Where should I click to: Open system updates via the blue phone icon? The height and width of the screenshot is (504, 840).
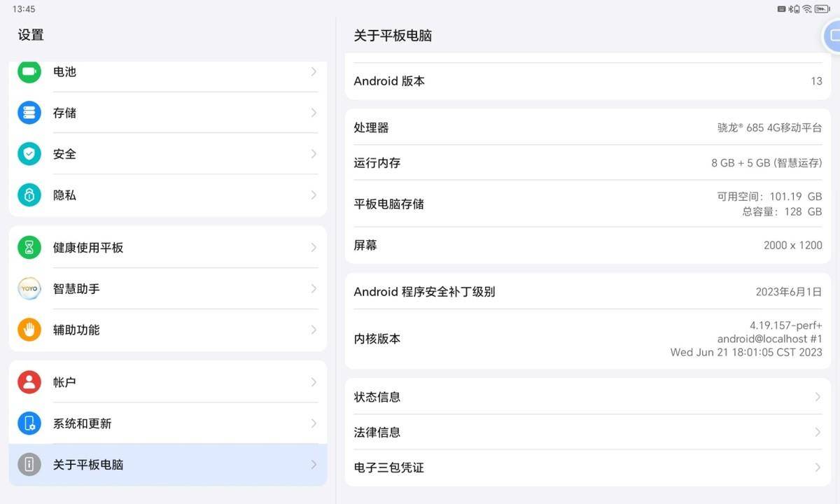click(x=29, y=423)
